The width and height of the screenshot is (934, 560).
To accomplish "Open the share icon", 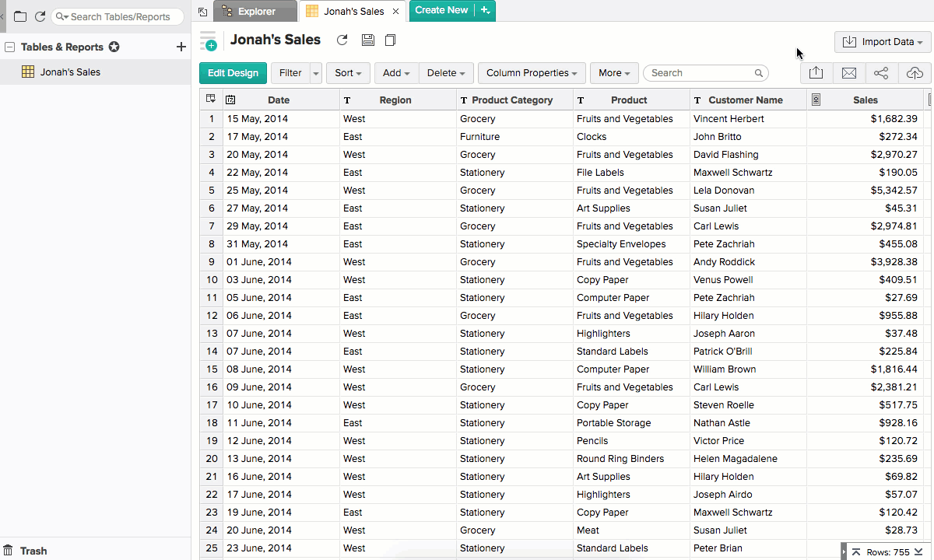I will (x=881, y=73).
